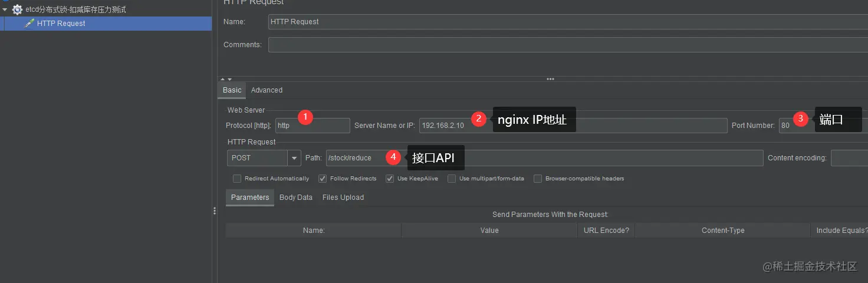Image resolution: width=868 pixels, height=283 pixels.
Task: Click the Name input field
Action: tap(568, 22)
